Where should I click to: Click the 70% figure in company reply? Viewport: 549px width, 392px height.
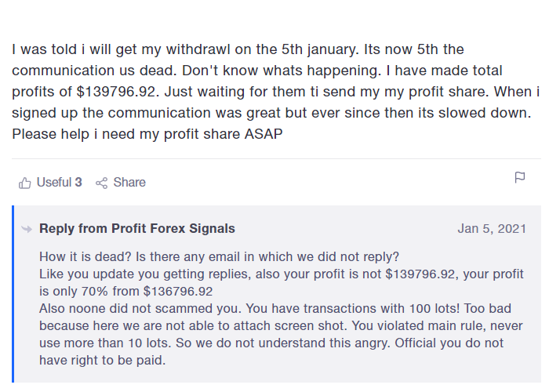95,292
